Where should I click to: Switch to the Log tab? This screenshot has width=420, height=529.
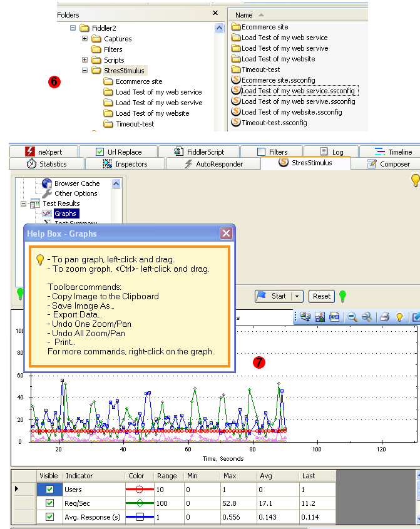click(331, 152)
